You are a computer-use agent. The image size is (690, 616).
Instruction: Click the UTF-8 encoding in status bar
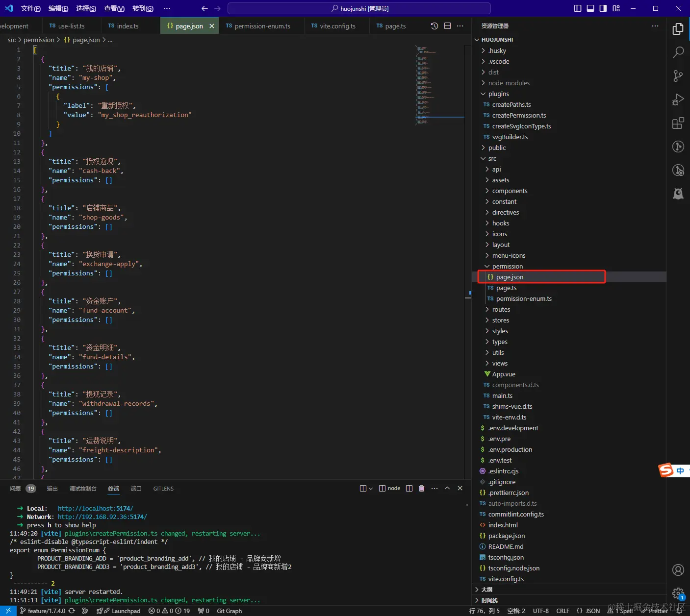[541, 611]
